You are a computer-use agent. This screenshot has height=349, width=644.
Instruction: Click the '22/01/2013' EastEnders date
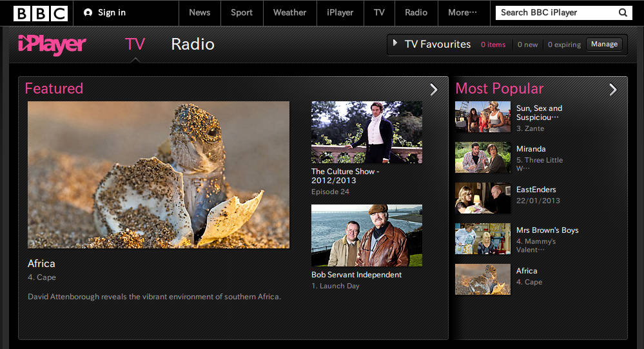538,201
